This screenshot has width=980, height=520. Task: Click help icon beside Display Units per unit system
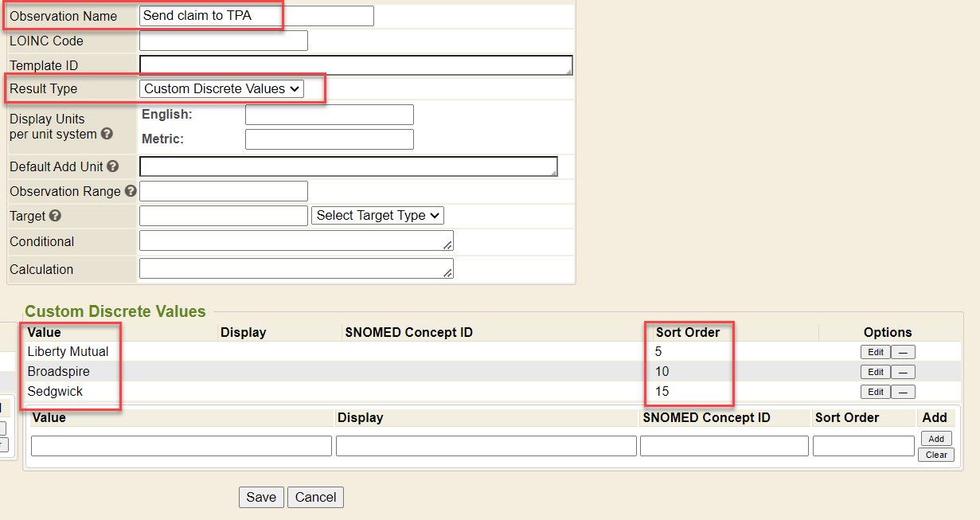click(x=107, y=135)
